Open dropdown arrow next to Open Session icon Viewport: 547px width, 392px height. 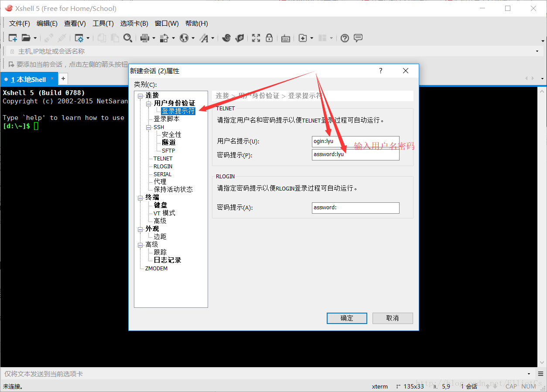(35, 38)
